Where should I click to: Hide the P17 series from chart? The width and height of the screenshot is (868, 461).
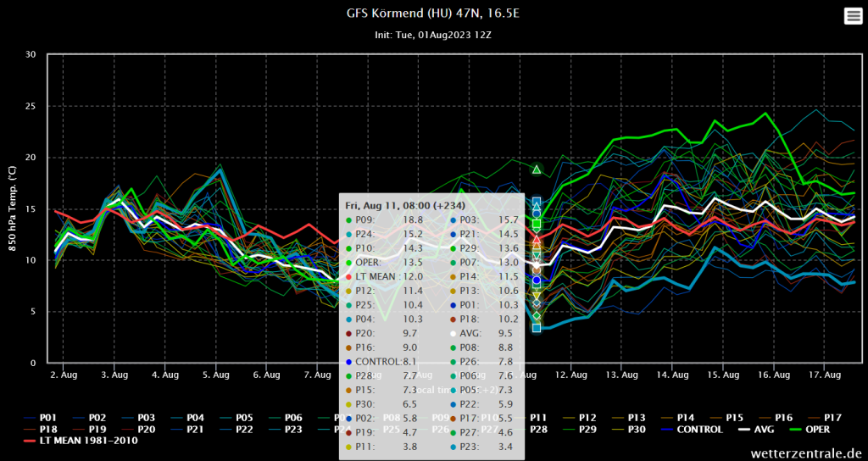[x=831, y=417]
